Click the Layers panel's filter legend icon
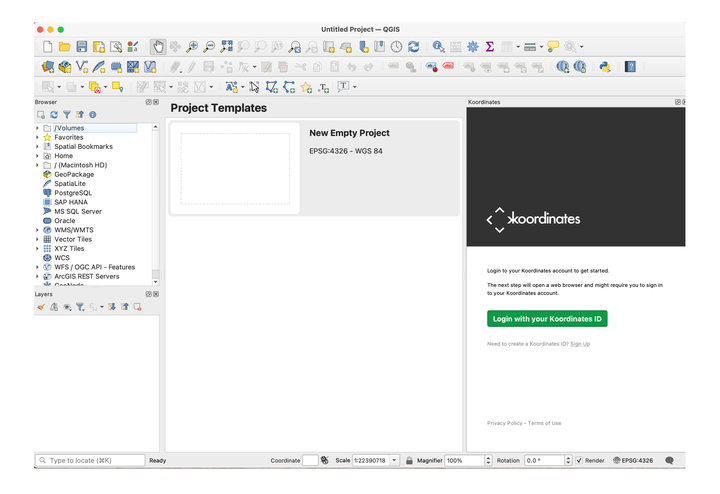 point(80,307)
